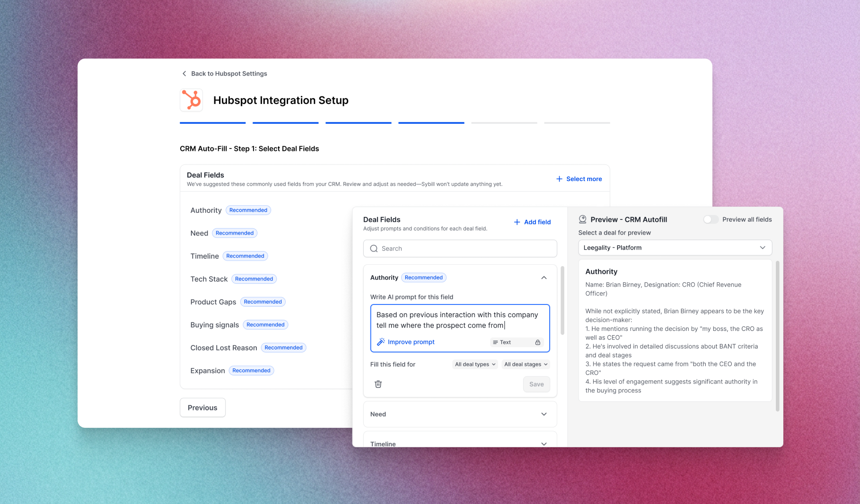Click the magic wand Improve prompt icon

(381, 342)
